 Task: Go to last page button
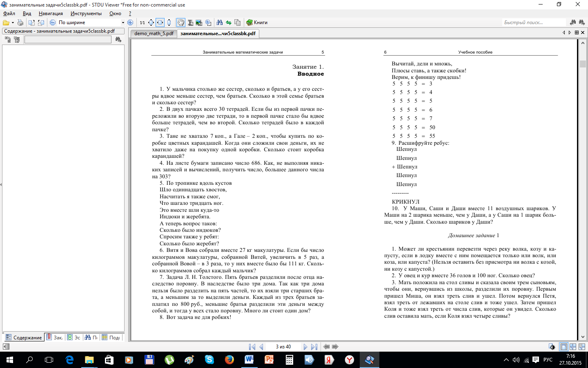(x=314, y=347)
